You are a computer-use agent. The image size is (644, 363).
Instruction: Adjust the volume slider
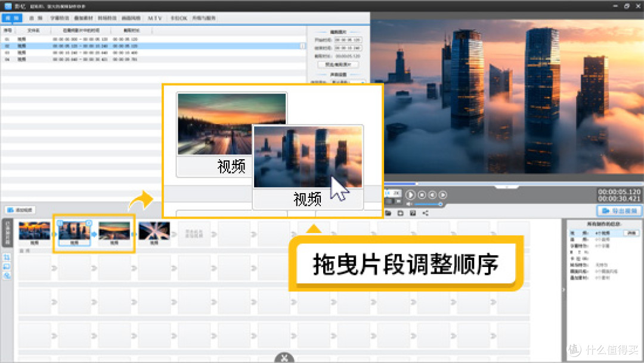[x=428, y=204]
